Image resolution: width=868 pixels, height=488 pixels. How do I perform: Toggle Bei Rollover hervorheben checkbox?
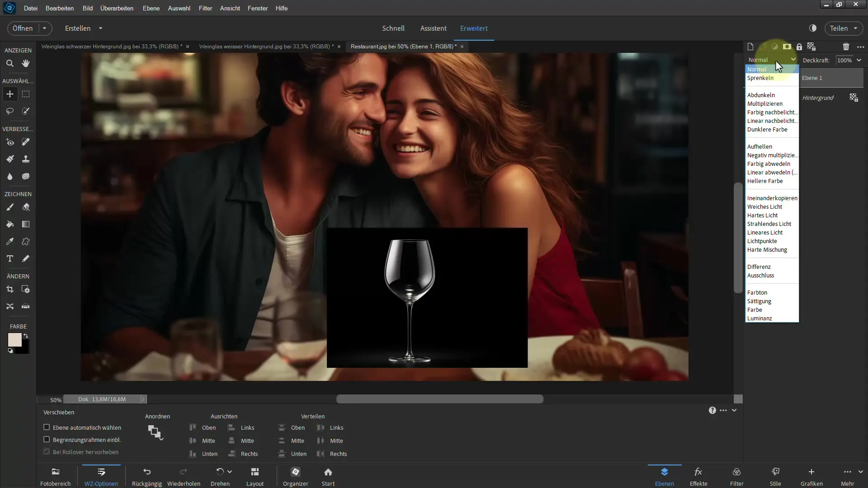click(46, 451)
